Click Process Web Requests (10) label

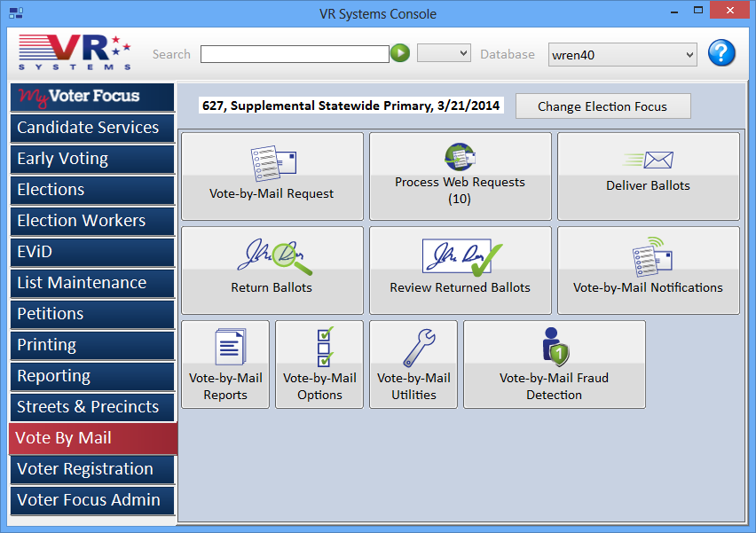(460, 191)
